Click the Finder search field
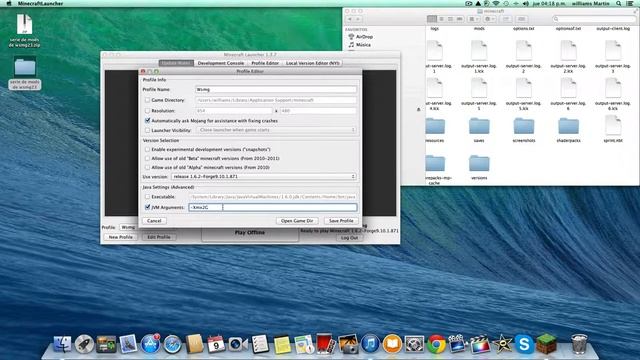The width and height of the screenshot is (640, 360). coord(594,19)
